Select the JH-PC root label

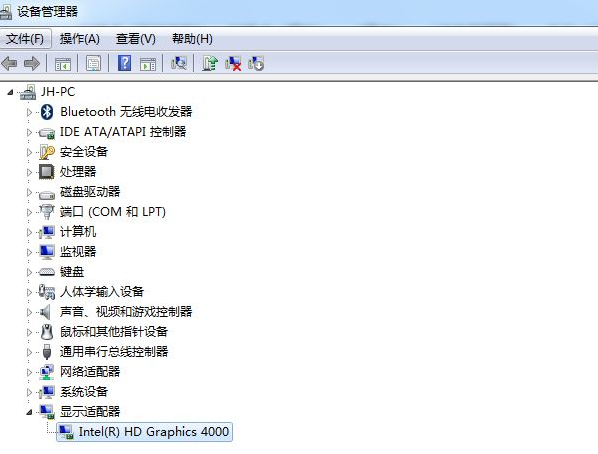(x=58, y=92)
